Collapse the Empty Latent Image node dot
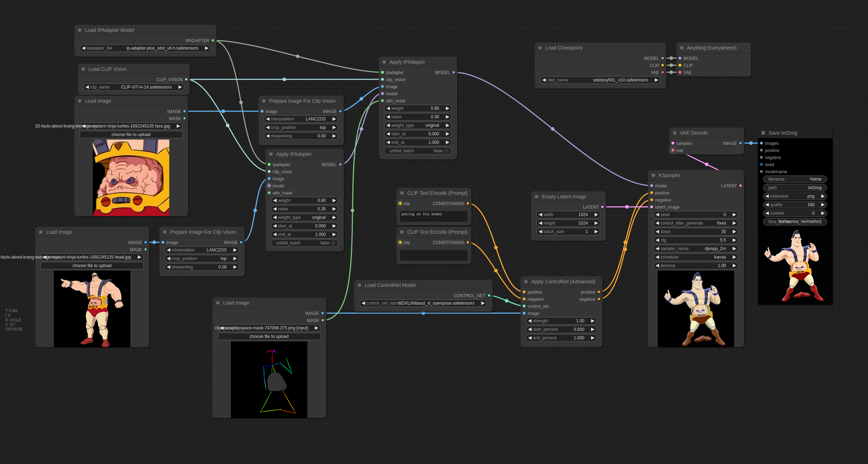 point(537,197)
